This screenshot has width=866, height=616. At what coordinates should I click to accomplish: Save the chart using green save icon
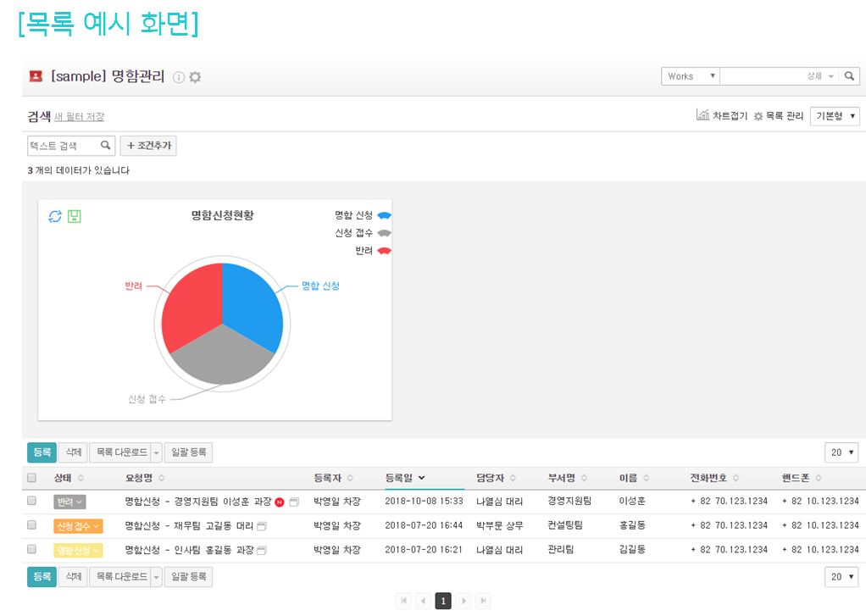click(74, 216)
